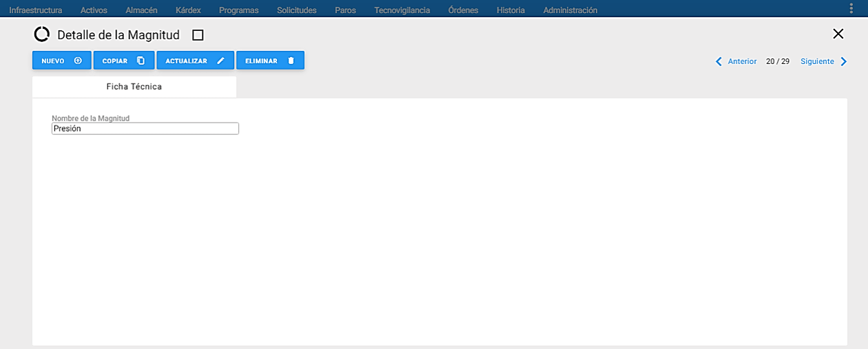Screen dimensions: 868x349
Task: Click the right chevron for next record
Action: tap(844, 61)
